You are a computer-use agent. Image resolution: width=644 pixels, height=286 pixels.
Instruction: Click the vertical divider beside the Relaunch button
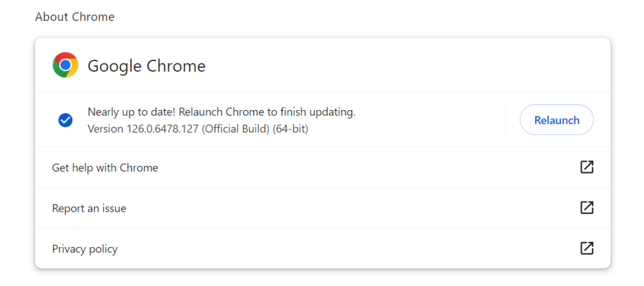point(506,119)
